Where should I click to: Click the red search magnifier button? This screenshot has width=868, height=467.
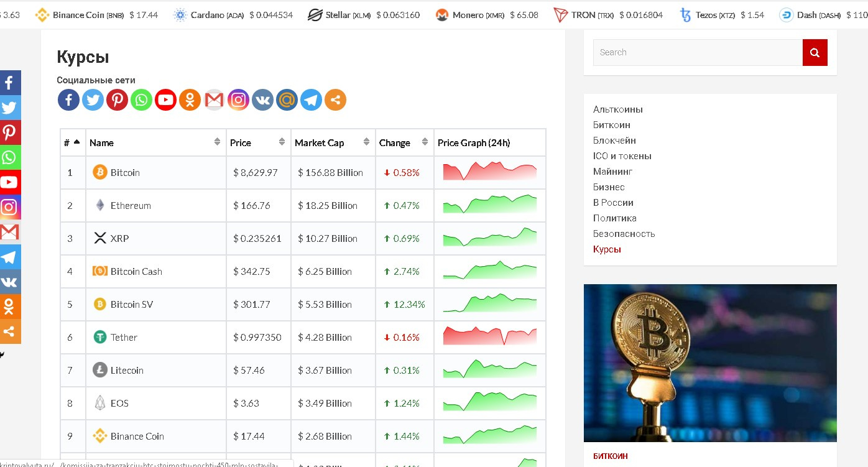815,52
